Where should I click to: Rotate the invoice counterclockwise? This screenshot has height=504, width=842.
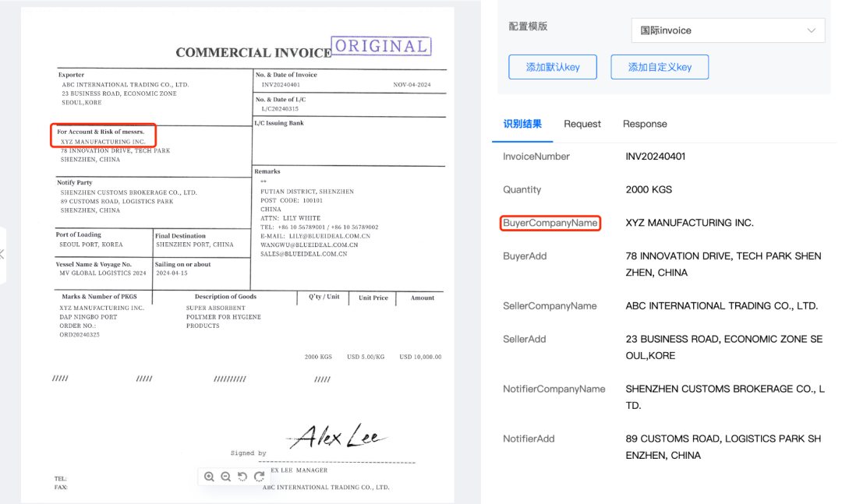click(x=243, y=476)
